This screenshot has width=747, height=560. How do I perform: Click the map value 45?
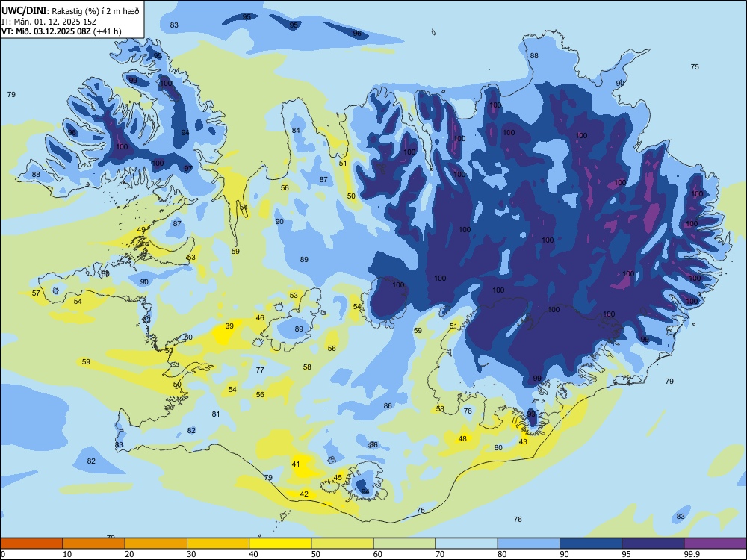point(338,478)
